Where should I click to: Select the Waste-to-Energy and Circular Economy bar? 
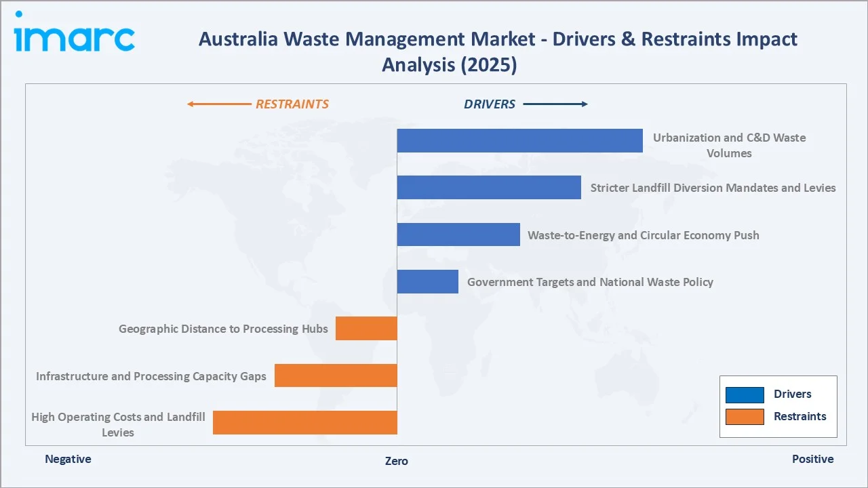pyautogui.click(x=458, y=235)
